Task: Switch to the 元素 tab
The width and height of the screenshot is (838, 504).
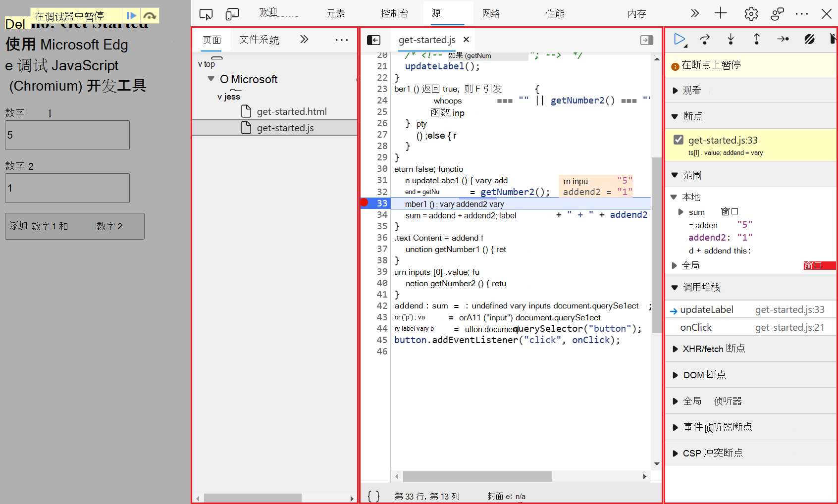Action: [335, 13]
